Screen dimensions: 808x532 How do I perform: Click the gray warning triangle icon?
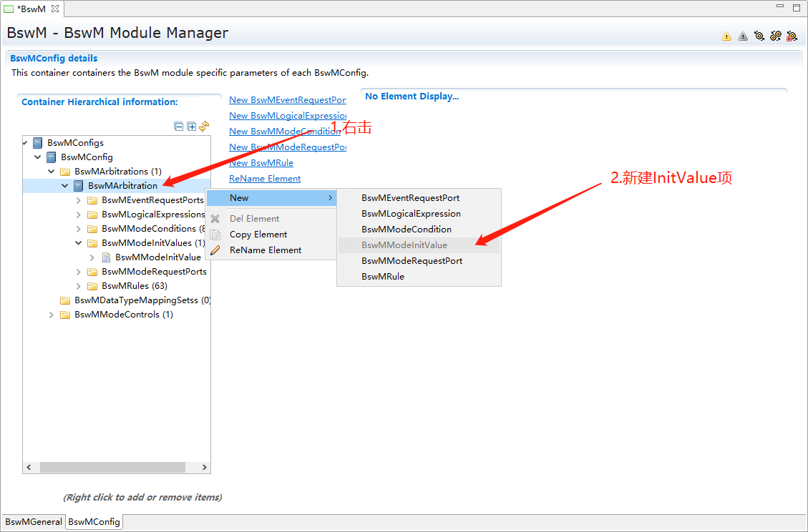point(743,36)
